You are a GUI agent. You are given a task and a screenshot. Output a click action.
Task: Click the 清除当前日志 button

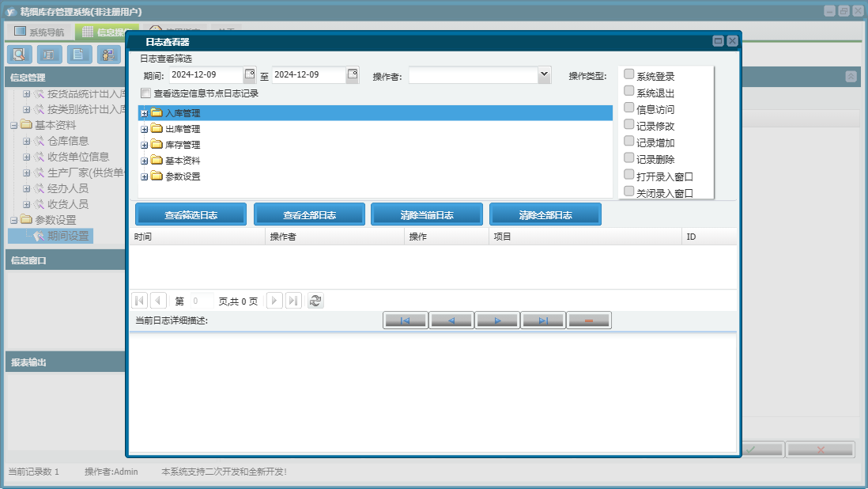(427, 214)
